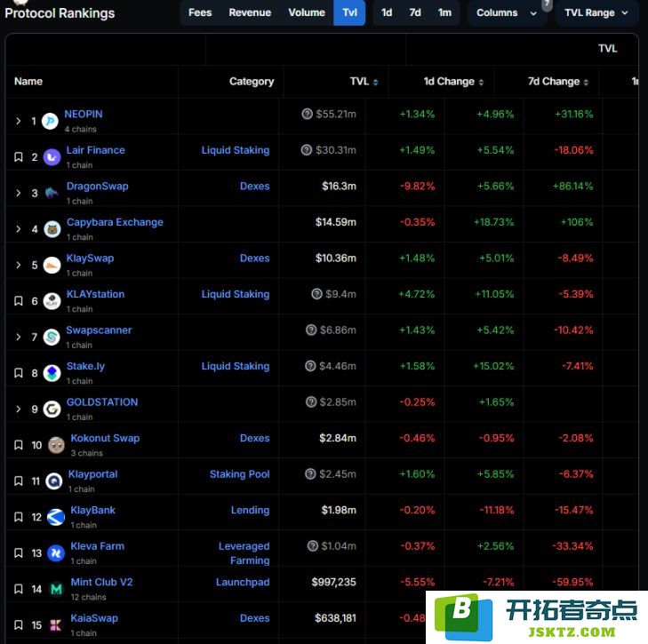648x644 pixels.
Task: Expand the DragonSwap row
Action: point(18,193)
